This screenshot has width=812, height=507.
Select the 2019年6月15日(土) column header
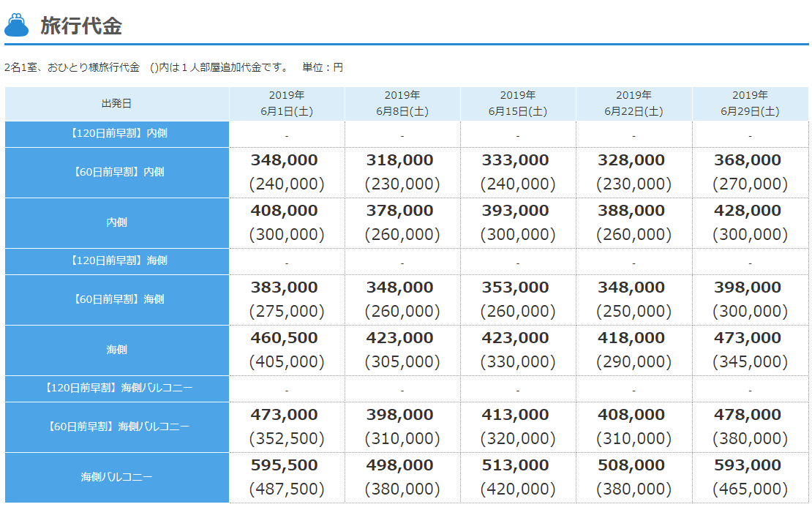(x=518, y=104)
